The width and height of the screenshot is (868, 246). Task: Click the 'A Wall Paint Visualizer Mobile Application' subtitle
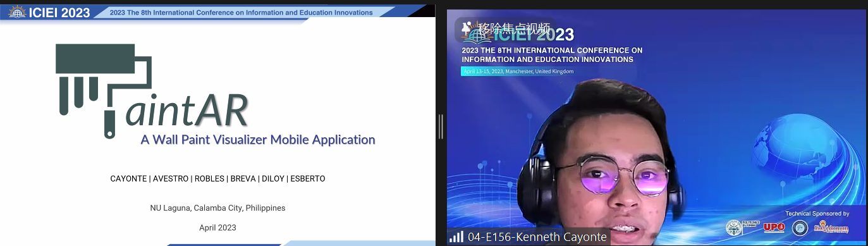(x=258, y=140)
